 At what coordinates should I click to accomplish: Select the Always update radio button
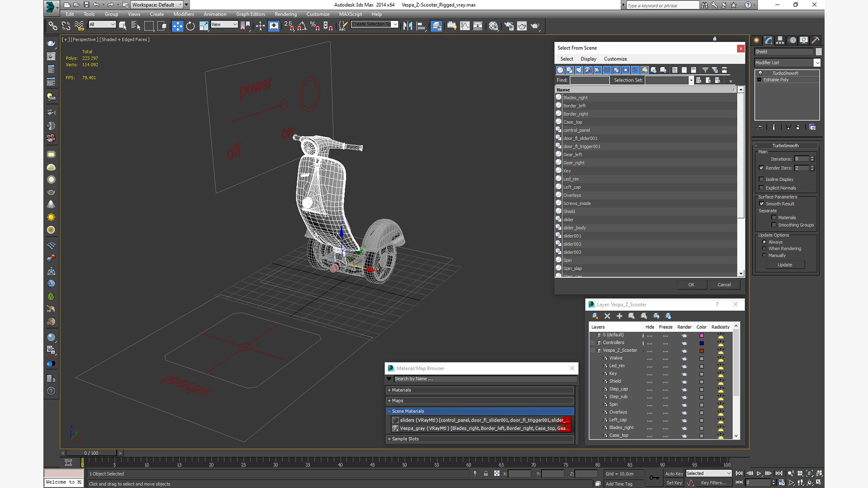click(x=764, y=242)
